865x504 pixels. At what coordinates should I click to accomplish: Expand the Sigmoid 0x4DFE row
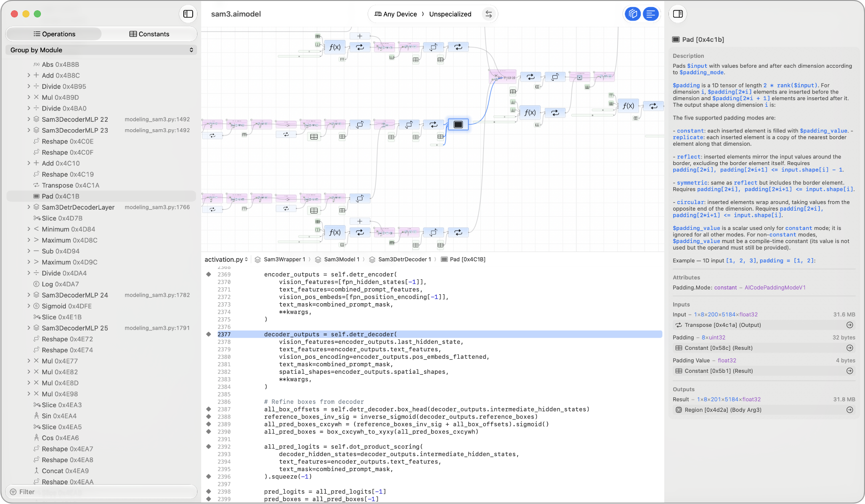pos(29,306)
